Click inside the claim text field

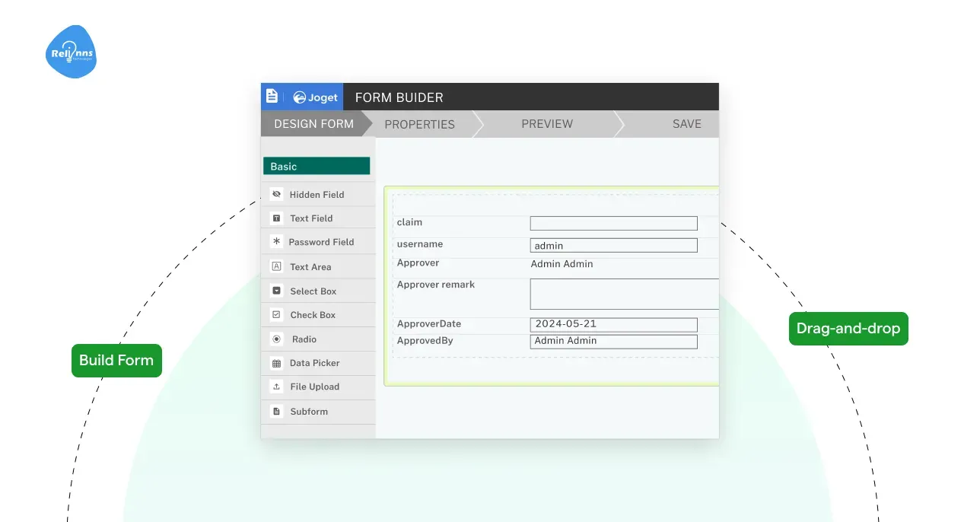[x=613, y=223]
